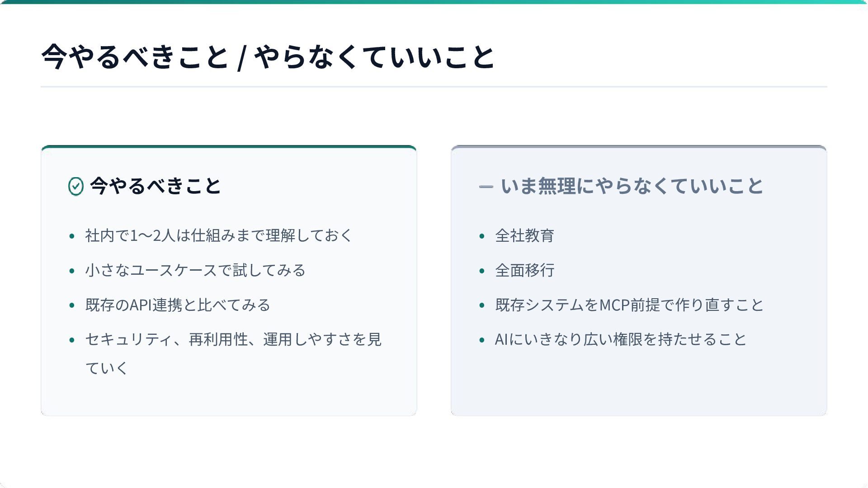This screenshot has width=868, height=488.
Task: Click the gray dash icon beside いま無理に heading
Action: pos(486,187)
